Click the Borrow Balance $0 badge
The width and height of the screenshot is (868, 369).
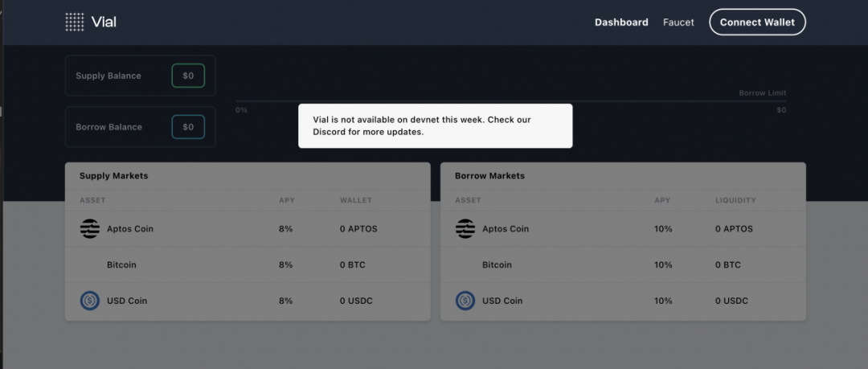pyautogui.click(x=188, y=127)
